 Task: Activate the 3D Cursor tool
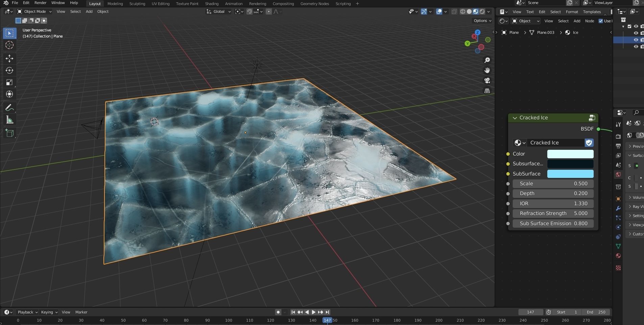pyautogui.click(x=9, y=45)
